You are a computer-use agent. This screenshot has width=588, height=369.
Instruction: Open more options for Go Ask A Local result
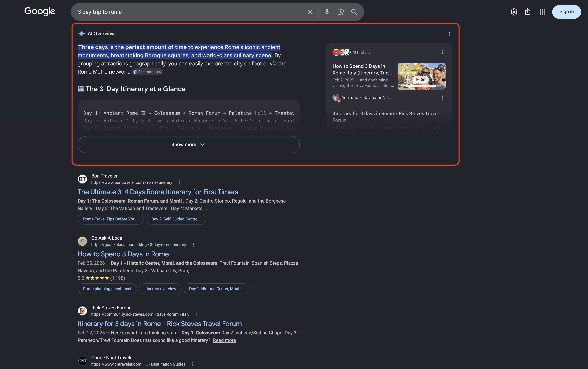click(x=194, y=245)
